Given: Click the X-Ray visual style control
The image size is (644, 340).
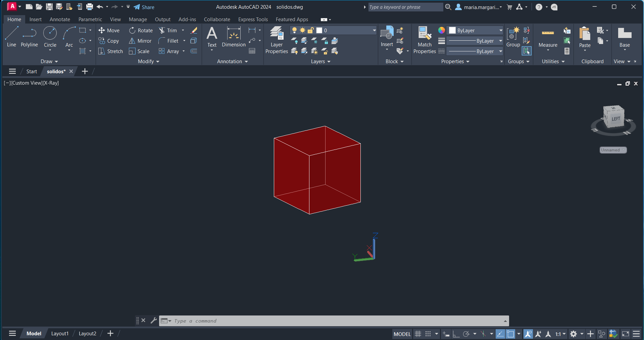Looking at the screenshot, I should (51, 83).
